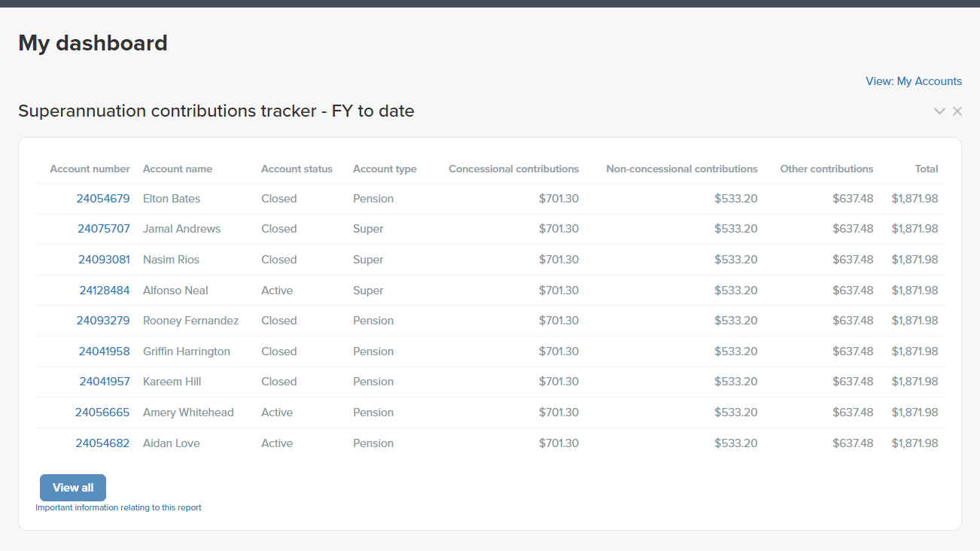This screenshot has height=551, width=980.
Task: Select the name Rooney Fernandez
Action: click(x=190, y=321)
